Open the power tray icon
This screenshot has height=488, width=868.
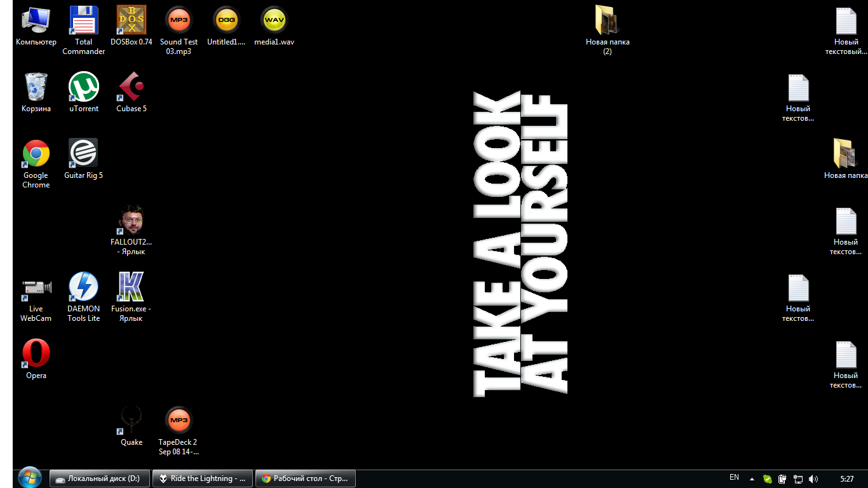(783, 479)
